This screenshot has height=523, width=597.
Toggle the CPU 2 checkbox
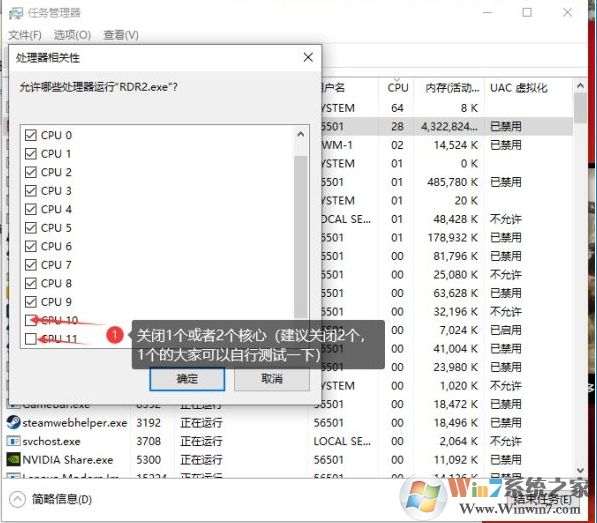tap(31, 172)
